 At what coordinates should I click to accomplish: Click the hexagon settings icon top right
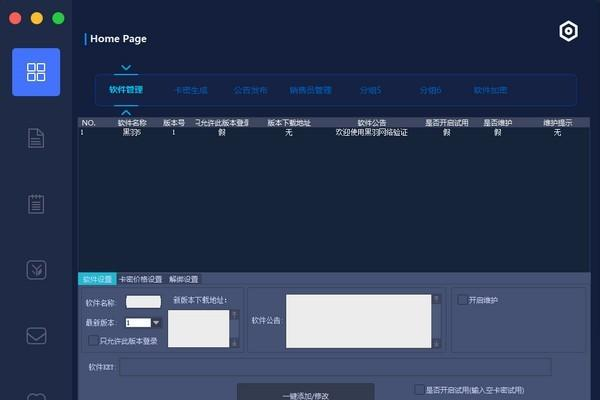pos(569,31)
